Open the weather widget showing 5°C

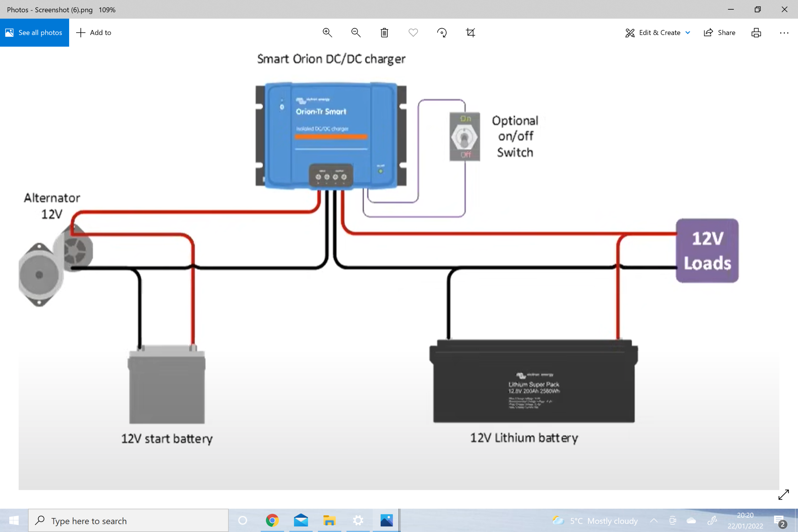pyautogui.click(x=595, y=520)
